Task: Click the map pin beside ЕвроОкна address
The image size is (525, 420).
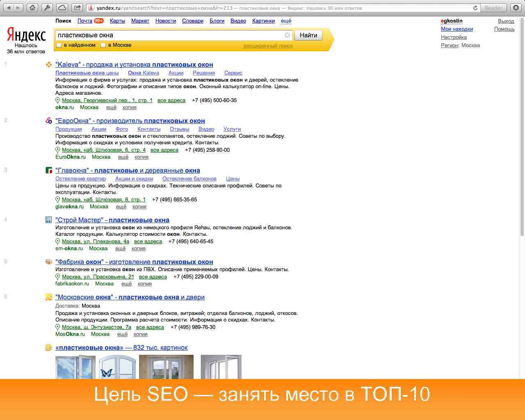Action: click(x=58, y=150)
